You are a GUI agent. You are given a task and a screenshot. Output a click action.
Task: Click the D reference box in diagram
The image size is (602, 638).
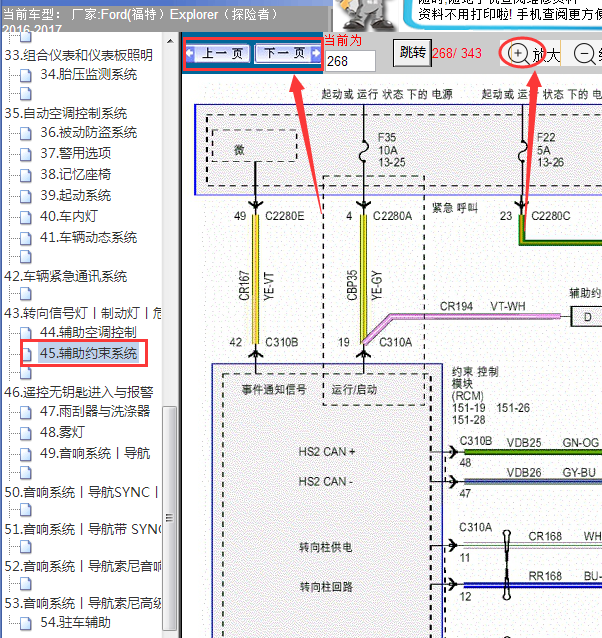pyautogui.click(x=587, y=317)
